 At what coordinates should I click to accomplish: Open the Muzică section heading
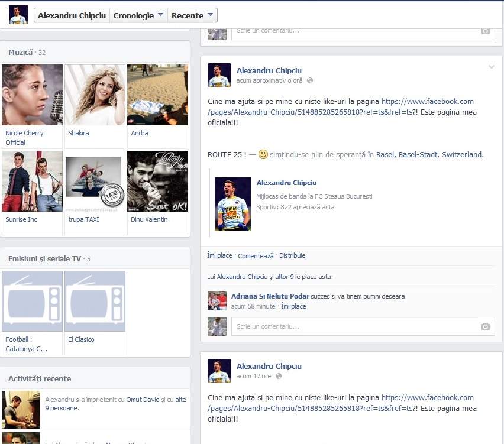[x=21, y=53]
